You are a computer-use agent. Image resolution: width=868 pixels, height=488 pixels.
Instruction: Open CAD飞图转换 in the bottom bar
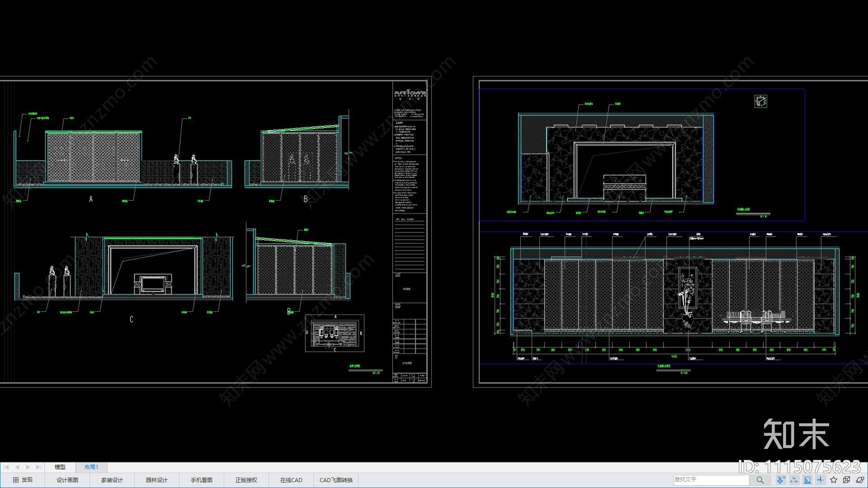coord(336,480)
